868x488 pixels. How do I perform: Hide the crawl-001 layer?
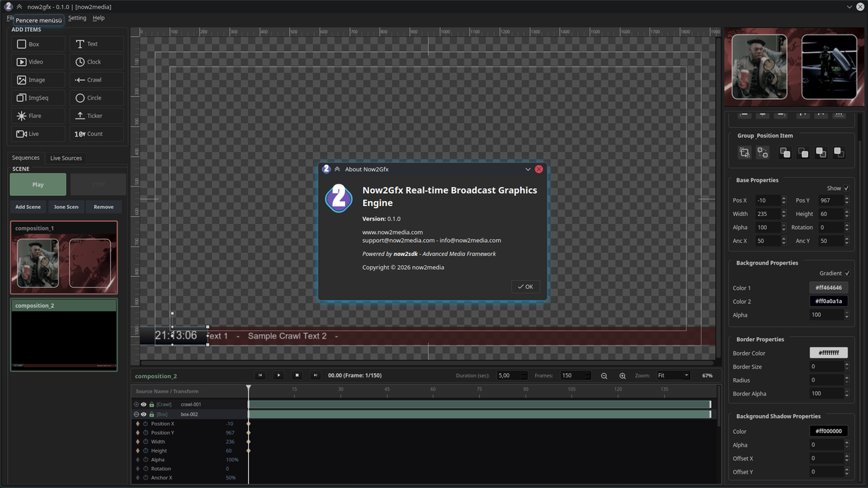[143, 404]
